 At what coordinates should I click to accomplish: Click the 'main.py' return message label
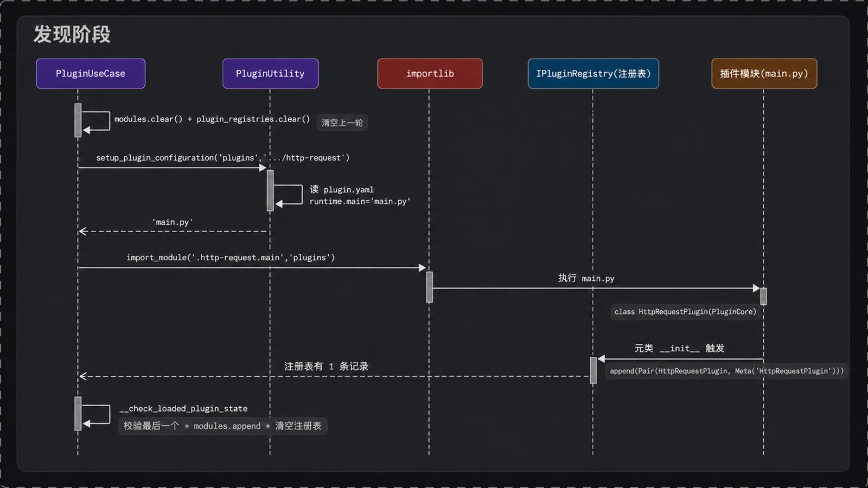pos(173,222)
